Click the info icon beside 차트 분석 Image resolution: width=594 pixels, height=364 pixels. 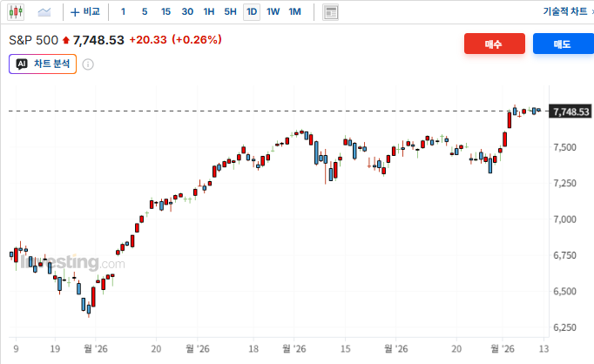[88, 64]
